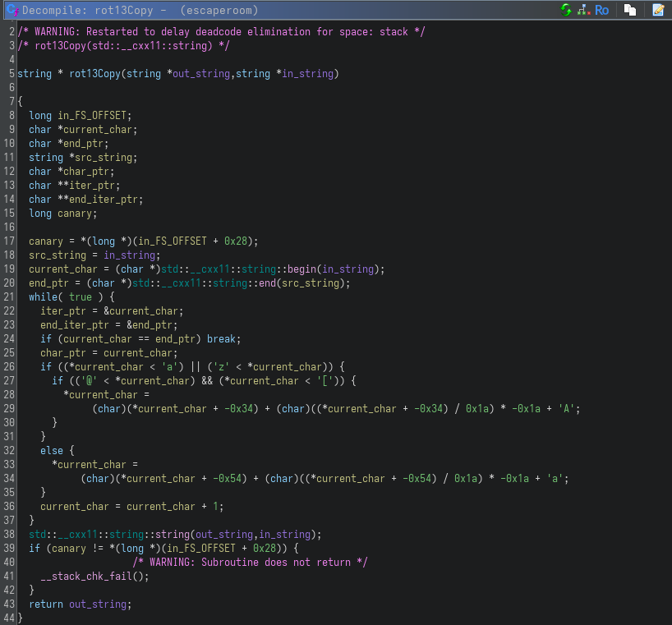Viewport: 672px width, 625px height.
Task: Click the Subroutine does not return comment
Action: pos(250,563)
